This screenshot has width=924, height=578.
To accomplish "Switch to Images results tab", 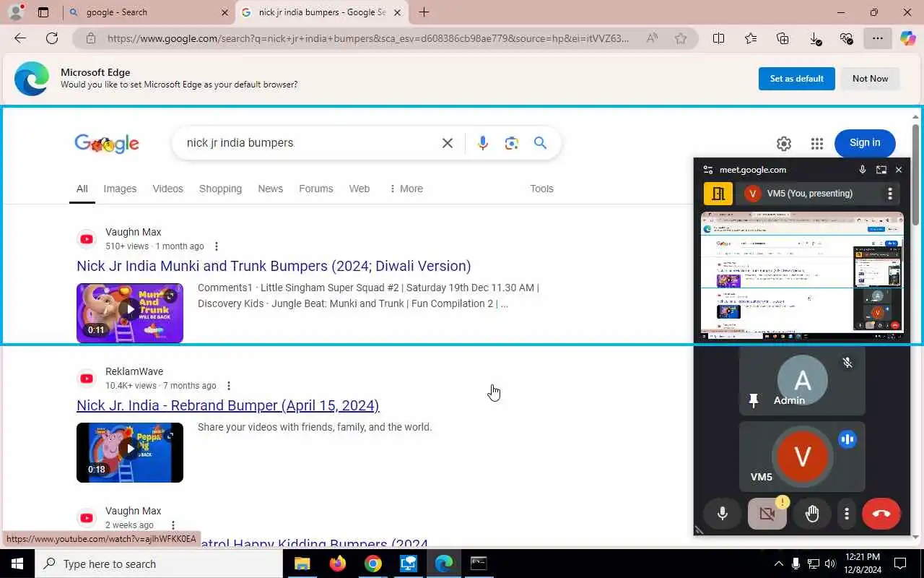I will pyautogui.click(x=120, y=189).
